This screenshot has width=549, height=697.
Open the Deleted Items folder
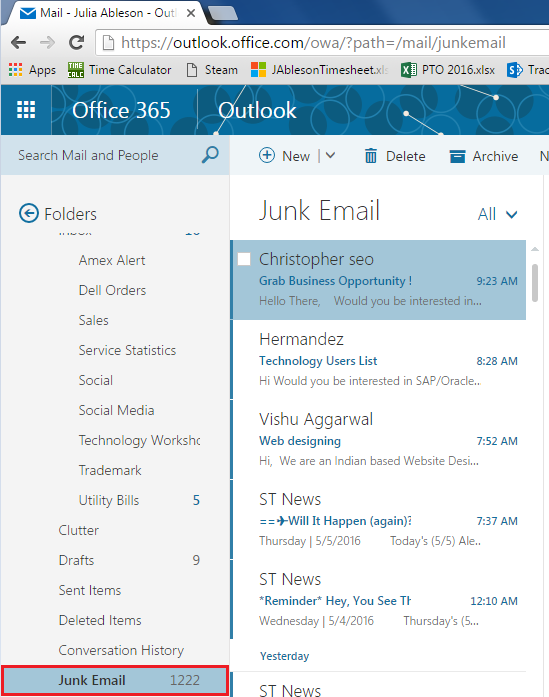click(100, 620)
